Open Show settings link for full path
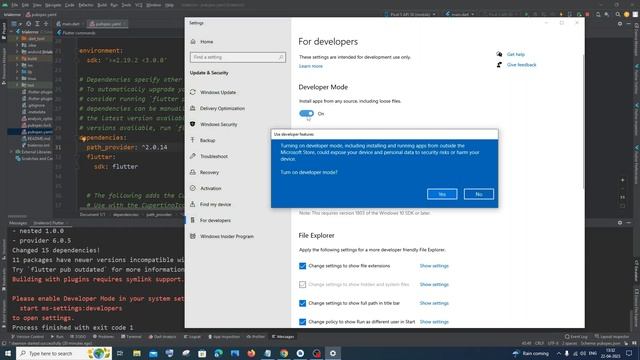The width and height of the screenshot is (640, 360). (x=434, y=303)
